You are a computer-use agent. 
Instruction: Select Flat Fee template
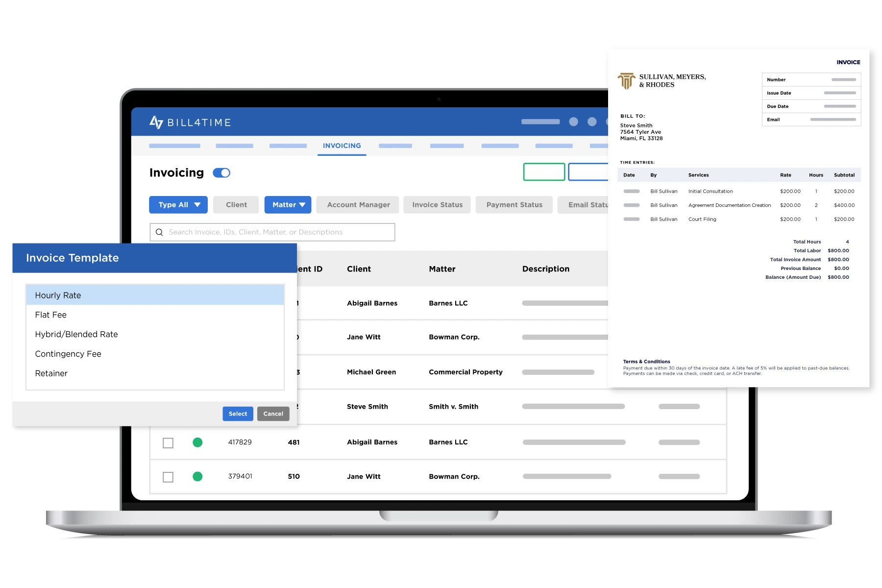pos(155,315)
